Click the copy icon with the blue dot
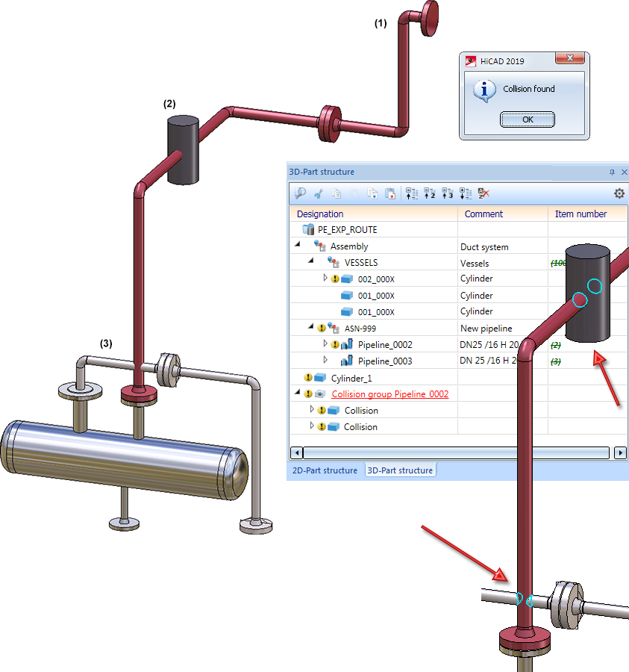The width and height of the screenshot is (629, 672). click(372, 193)
